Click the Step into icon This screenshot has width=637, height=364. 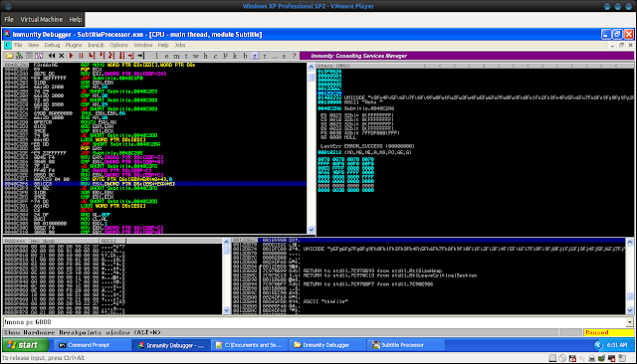point(92,56)
